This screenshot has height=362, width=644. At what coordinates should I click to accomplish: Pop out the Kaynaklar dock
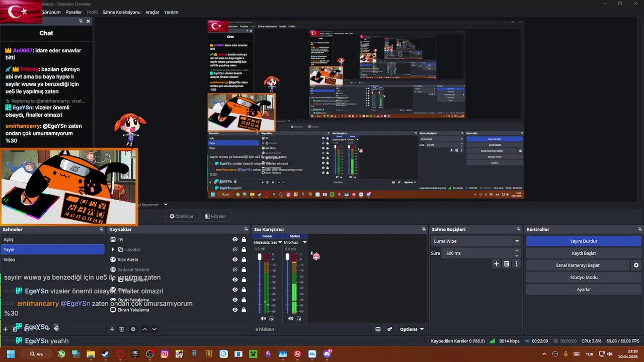coord(246,229)
